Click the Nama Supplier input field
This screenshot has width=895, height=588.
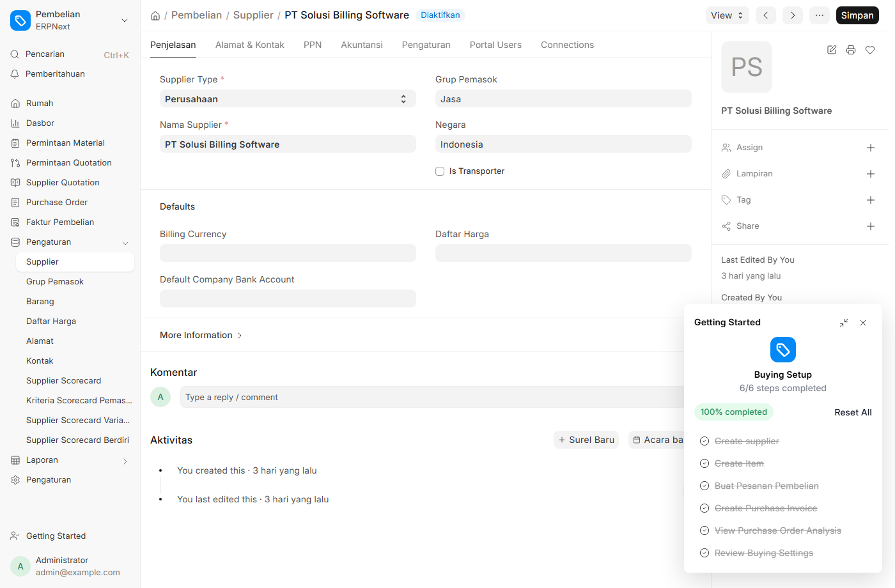(x=288, y=144)
